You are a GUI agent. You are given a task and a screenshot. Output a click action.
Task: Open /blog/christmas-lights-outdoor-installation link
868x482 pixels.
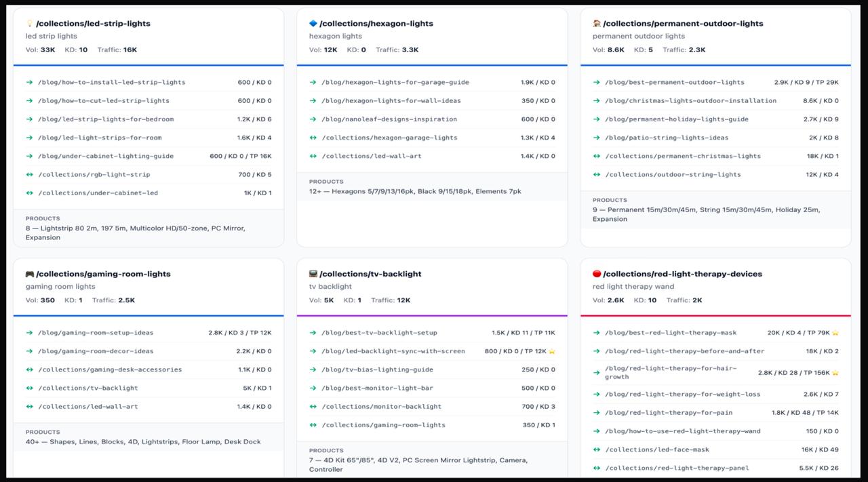690,101
